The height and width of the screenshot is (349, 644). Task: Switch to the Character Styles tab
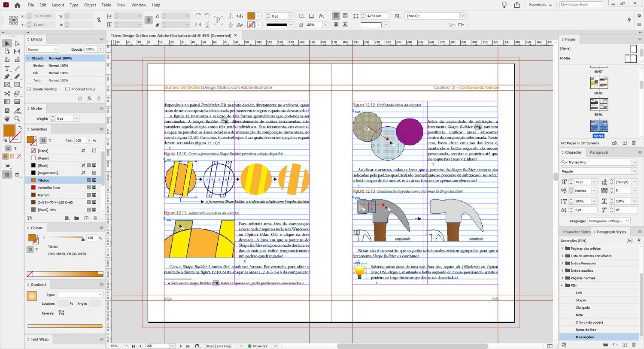point(577,232)
